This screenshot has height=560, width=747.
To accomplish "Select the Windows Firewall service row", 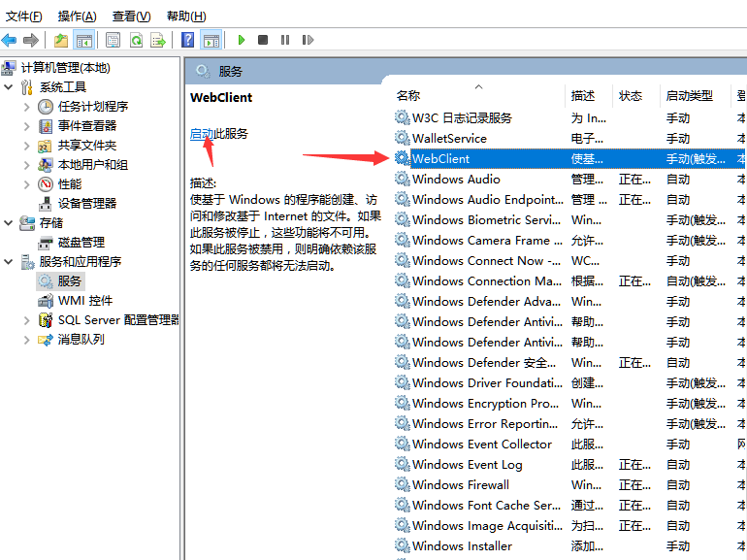I will (460, 485).
